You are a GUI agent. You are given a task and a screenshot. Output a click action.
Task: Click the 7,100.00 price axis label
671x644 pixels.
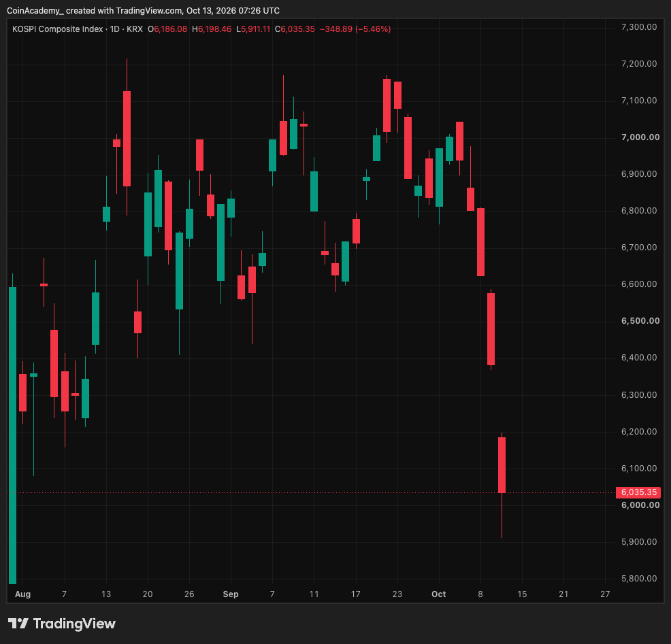pos(639,101)
